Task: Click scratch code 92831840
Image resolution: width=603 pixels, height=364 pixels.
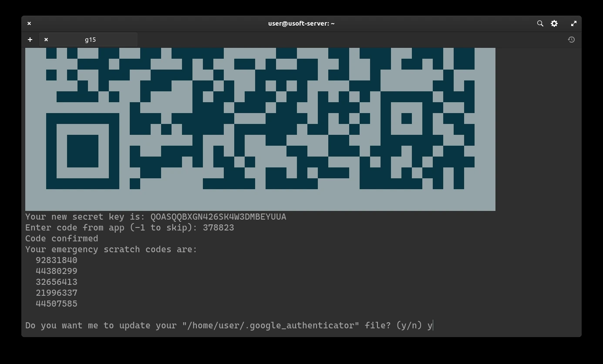Action: 57,260
